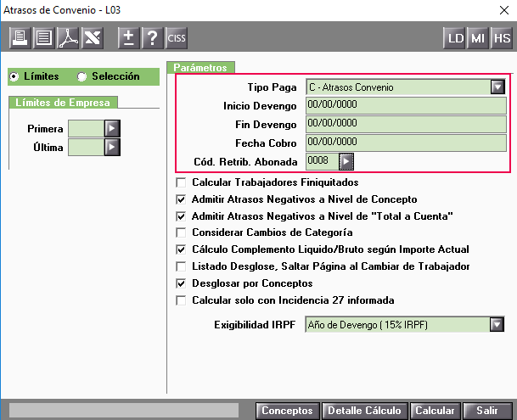Image resolution: width=517 pixels, height=420 pixels.
Task: Open help with question mark icon
Action: pyautogui.click(x=152, y=38)
